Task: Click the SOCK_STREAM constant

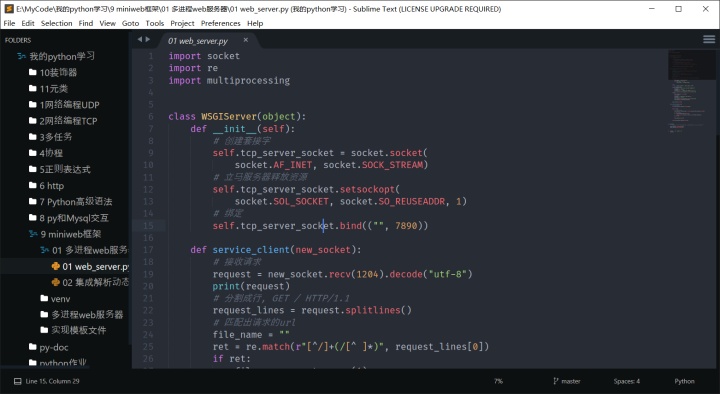Action: (392, 165)
